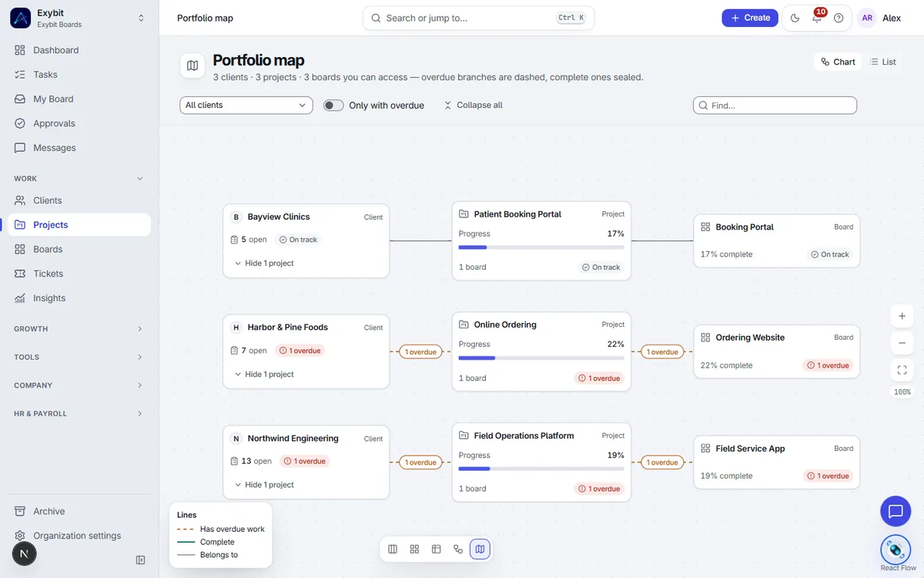Click 1 overdue badge in Northwind Engineering card
Screen dimensions: 924x578
pyautogui.click(x=306, y=461)
